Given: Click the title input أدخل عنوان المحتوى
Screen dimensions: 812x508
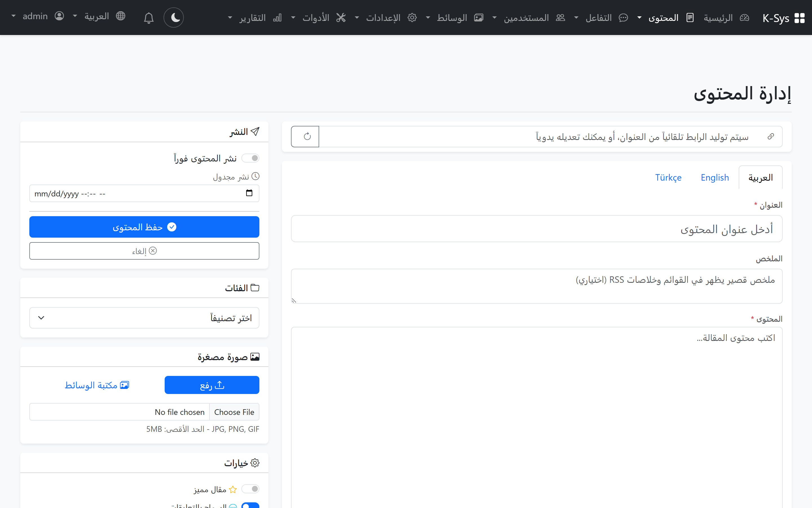Looking at the screenshot, I should (537, 229).
